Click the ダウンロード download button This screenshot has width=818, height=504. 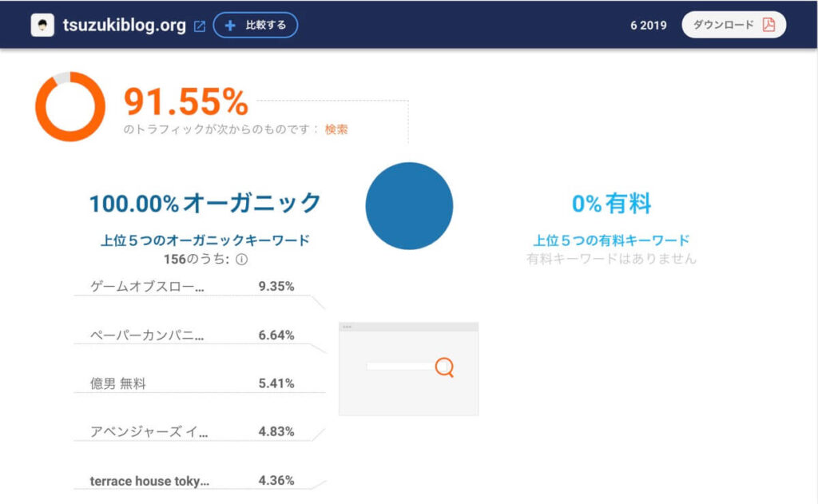tap(733, 25)
